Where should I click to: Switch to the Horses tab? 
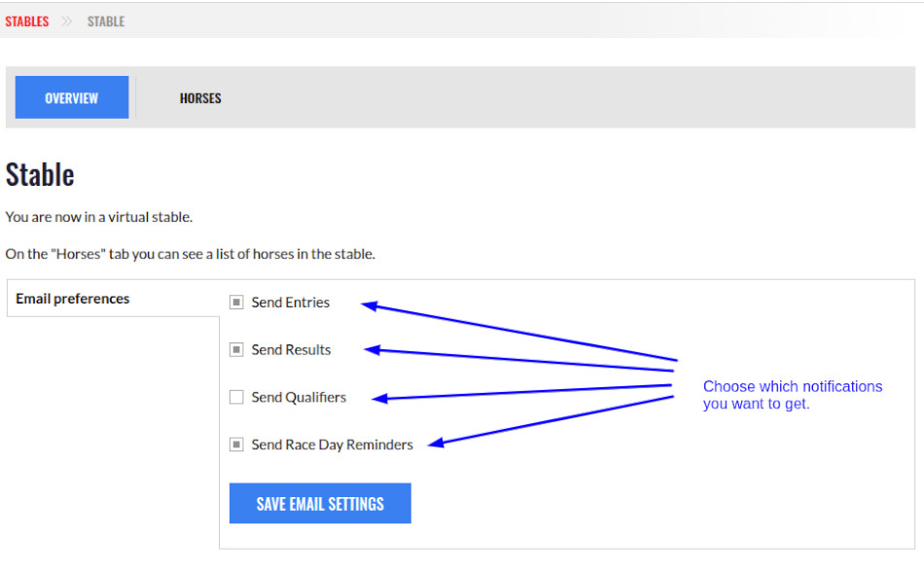tap(200, 97)
